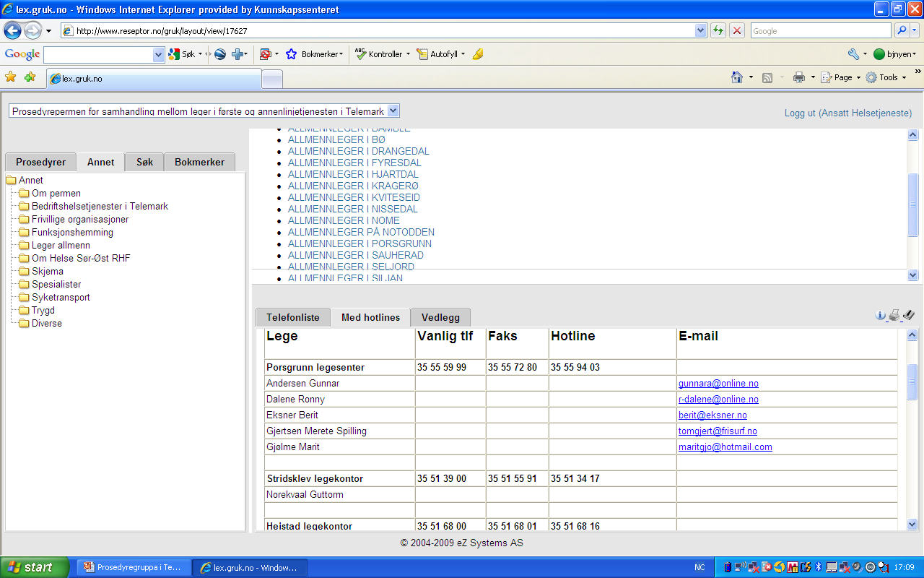Click the Logg ut link
Image resolution: width=924 pixels, height=578 pixels.
coord(848,113)
